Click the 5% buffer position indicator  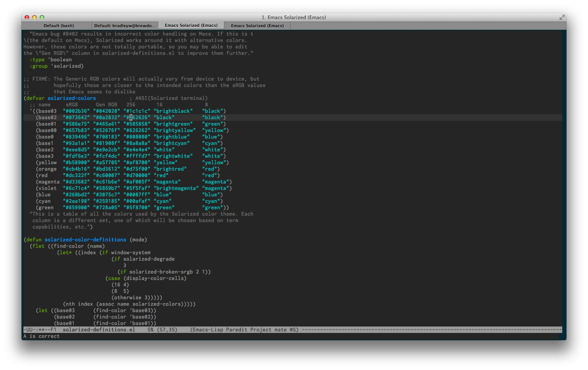[x=151, y=330]
